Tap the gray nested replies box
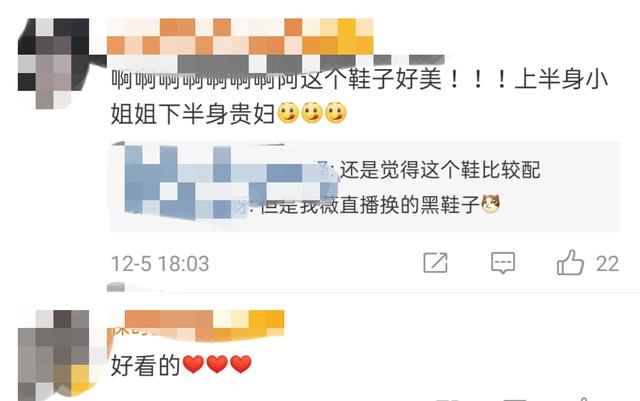Screen dimensions: 640x401 pos(365,187)
